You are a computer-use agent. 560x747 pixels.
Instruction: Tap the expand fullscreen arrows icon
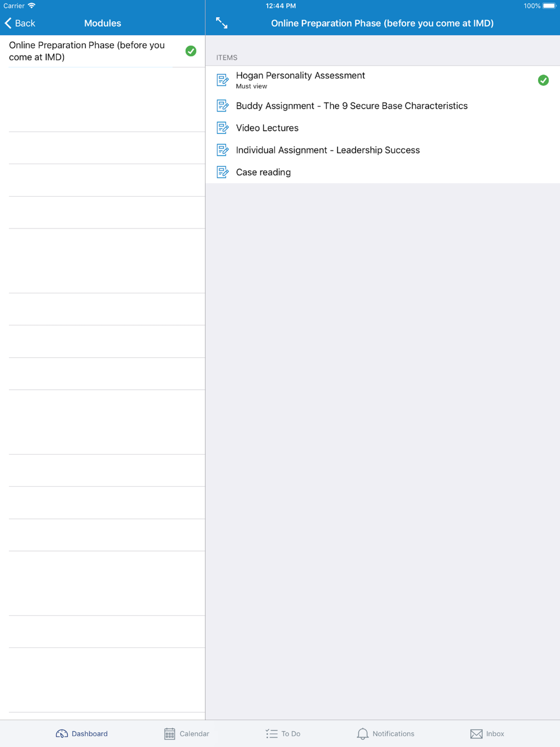point(222,23)
